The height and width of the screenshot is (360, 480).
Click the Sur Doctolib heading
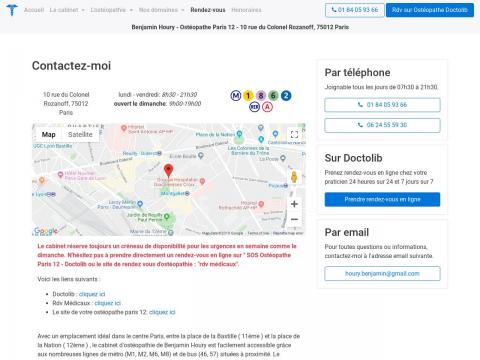353,158
